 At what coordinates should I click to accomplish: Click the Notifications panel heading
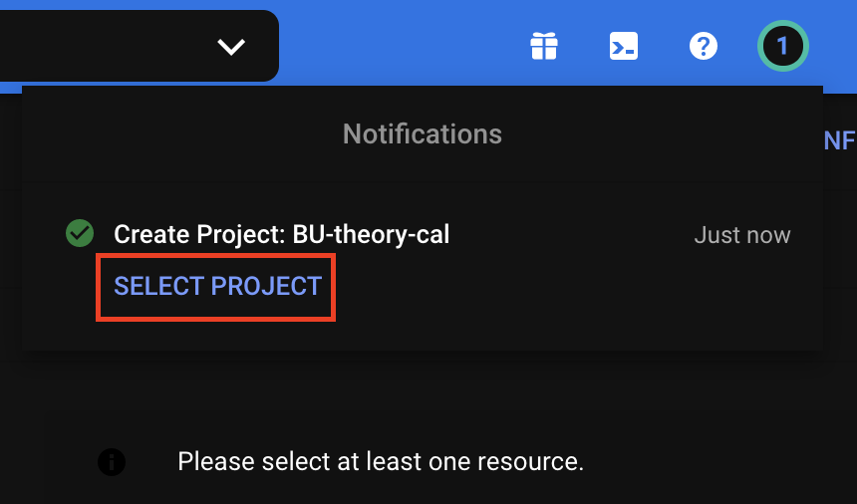422,133
